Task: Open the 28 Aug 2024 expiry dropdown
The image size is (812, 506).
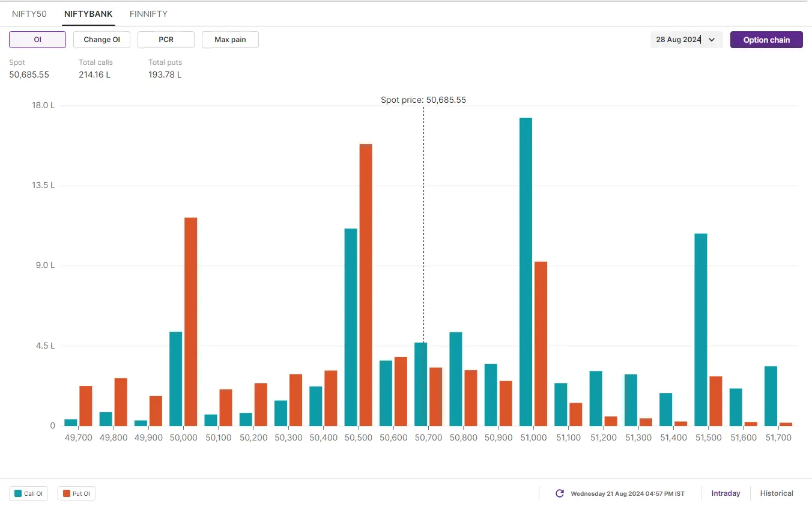Action: tap(686, 40)
